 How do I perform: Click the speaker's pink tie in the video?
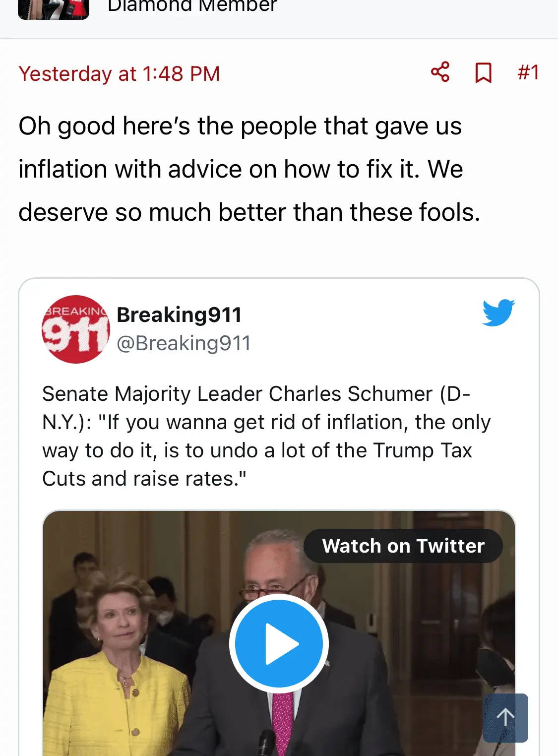click(283, 724)
